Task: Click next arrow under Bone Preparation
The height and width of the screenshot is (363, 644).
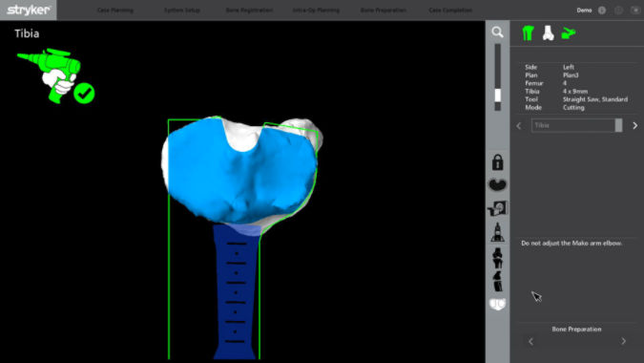Action: [623, 341]
